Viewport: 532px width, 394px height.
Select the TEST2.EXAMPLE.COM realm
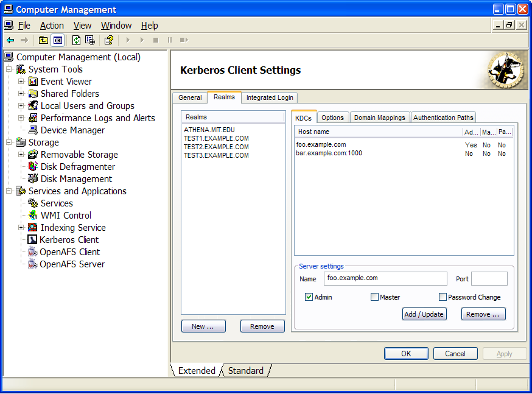click(216, 147)
